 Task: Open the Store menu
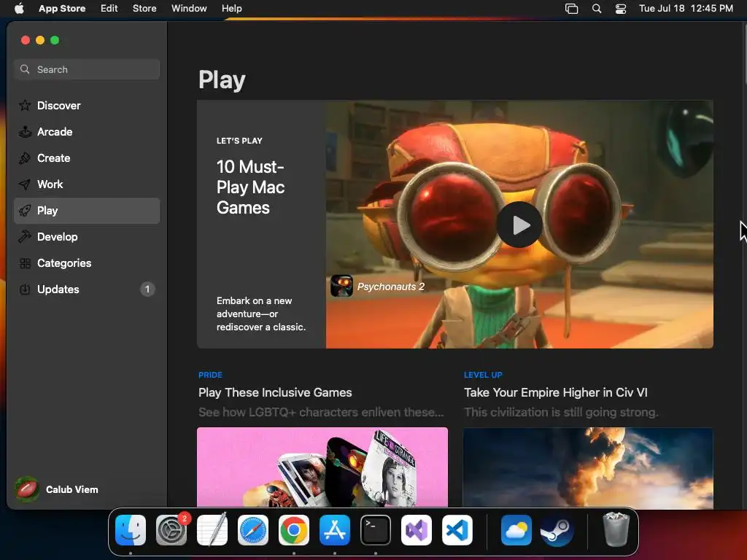(x=144, y=9)
